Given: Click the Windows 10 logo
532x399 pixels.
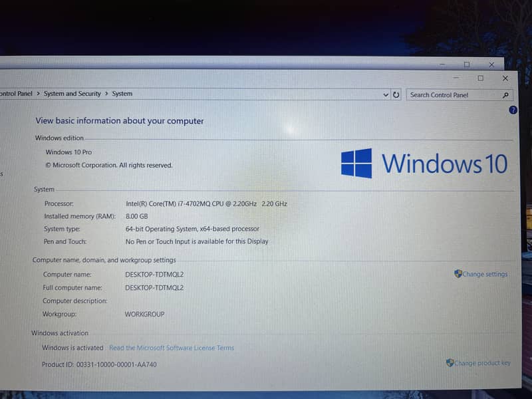Looking at the screenshot, I should pyautogui.click(x=424, y=164).
